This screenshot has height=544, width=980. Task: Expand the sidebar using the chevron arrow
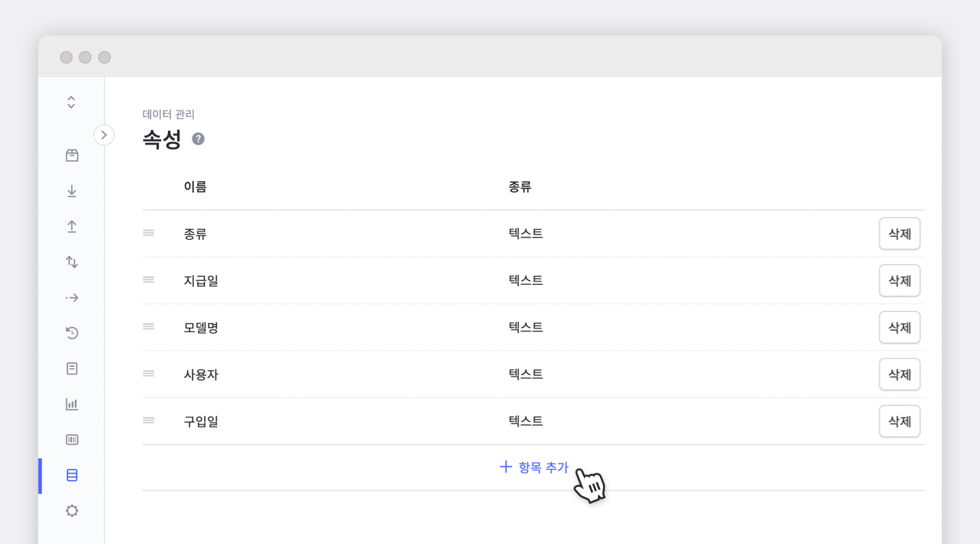[x=104, y=135]
